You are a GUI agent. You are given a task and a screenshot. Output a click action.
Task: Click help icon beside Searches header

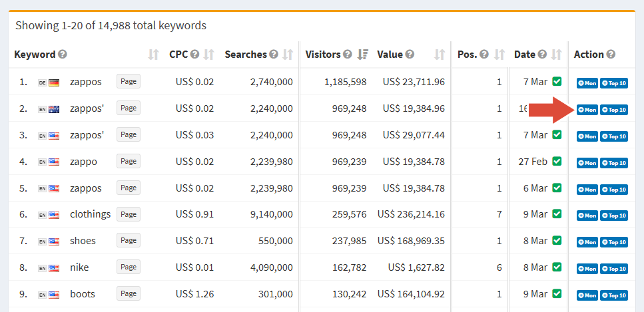click(273, 55)
